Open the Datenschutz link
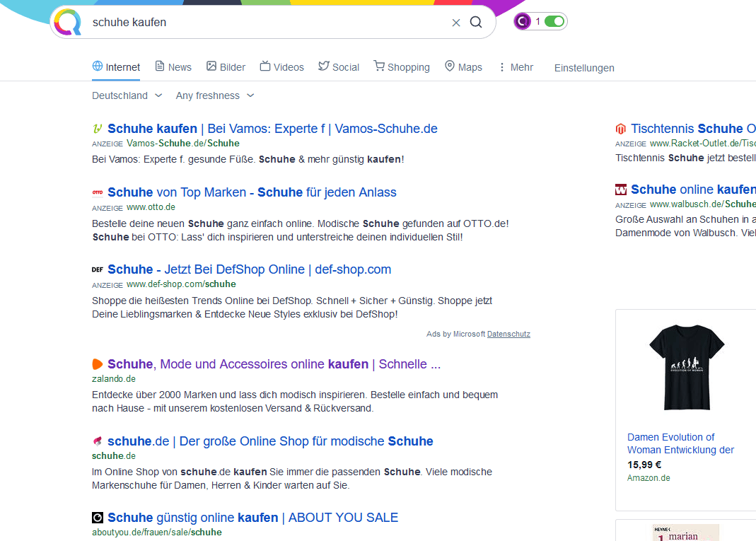The width and height of the screenshot is (756, 541). [508, 334]
